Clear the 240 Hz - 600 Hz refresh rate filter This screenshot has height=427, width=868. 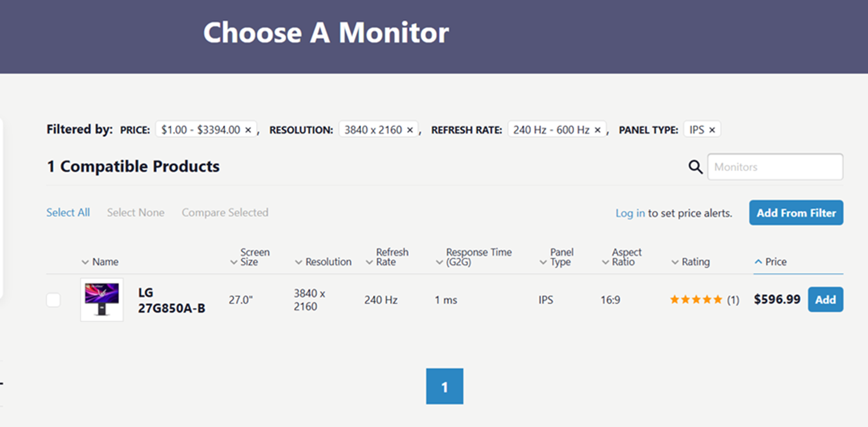598,130
